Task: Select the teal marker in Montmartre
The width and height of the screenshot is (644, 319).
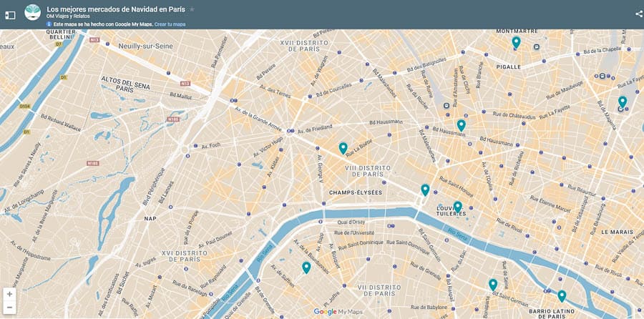Action: [x=516, y=42]
